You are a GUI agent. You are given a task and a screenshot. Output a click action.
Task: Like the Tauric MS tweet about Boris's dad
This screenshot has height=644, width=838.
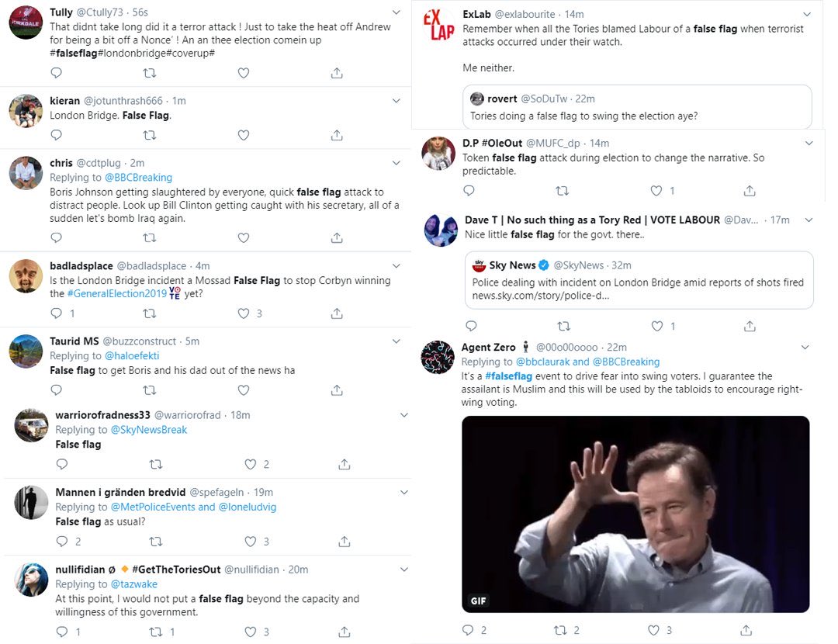[x=243, y=390]
